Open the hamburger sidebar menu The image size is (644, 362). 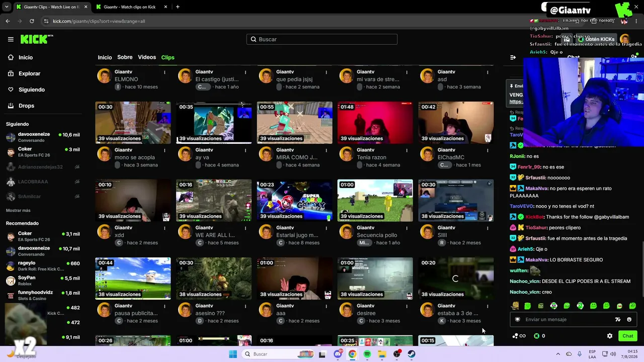[11, 39]
